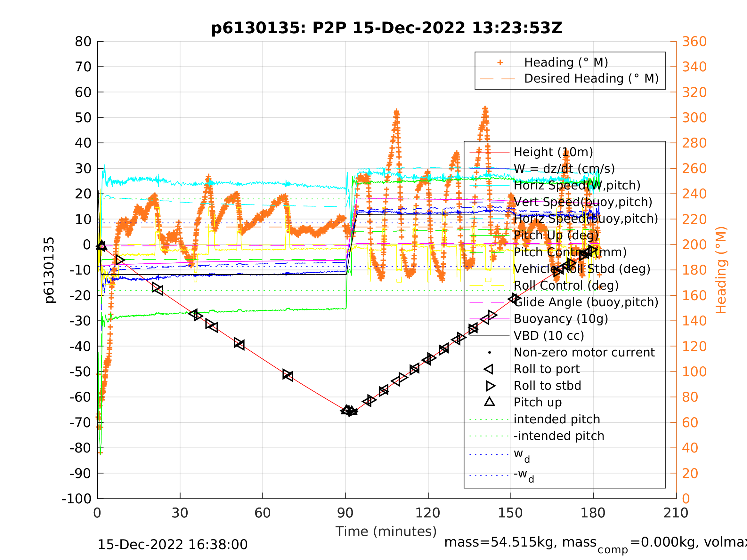Image resolution: width=747 pixels, height=560 pixels.
Task: Click the roll marker near -50 at 70 minutes
Action: coord(288,375)
